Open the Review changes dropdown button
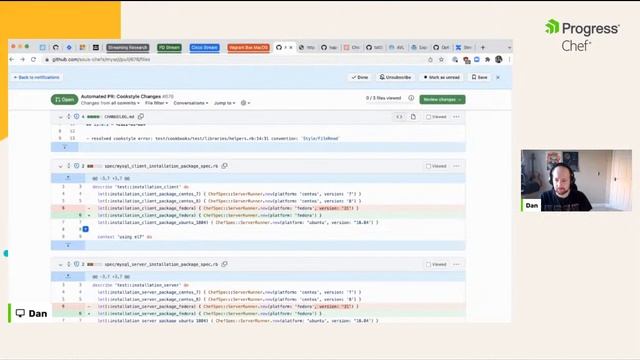Image resolution: width=640 pixels, height=360 pixels. (442, 100)
